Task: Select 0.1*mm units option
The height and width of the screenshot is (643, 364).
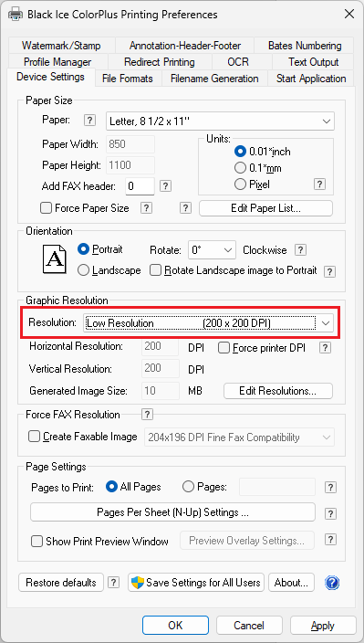Action: [240, 168]
